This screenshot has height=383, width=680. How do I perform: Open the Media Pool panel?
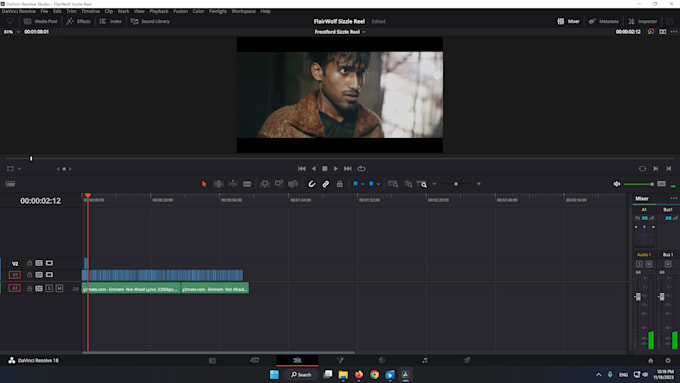pos(41,21)
